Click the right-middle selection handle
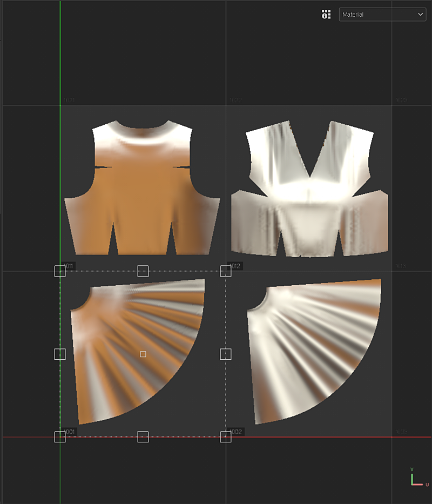This screenshot has height=504, width=432. point(226,354)
